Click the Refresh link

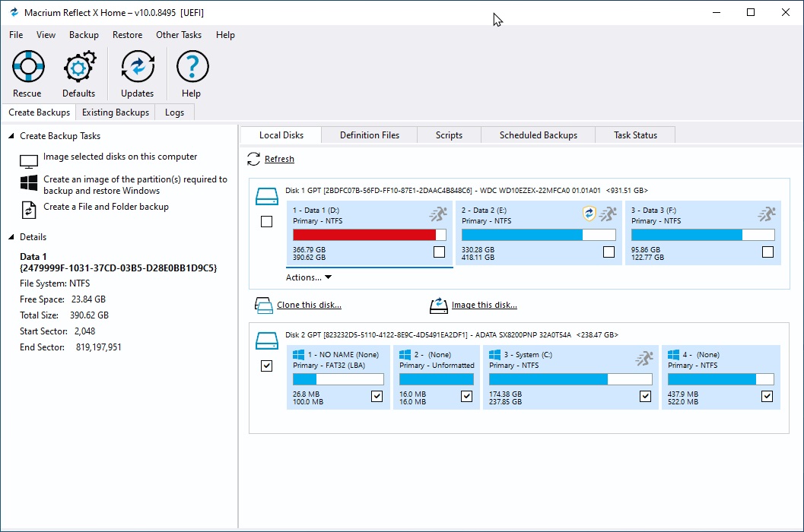pyautogui.click(x=279, y=159)
